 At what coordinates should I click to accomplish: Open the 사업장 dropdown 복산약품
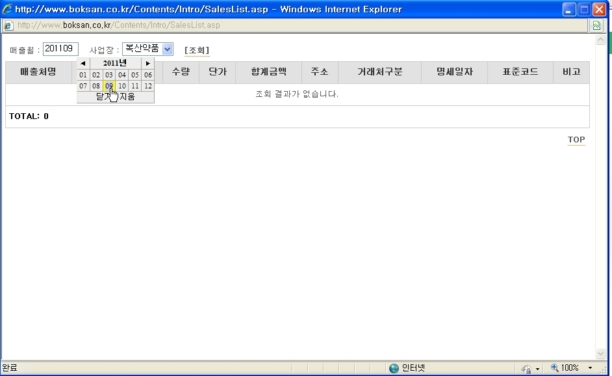pyautogui.click(x=148, y=49)
